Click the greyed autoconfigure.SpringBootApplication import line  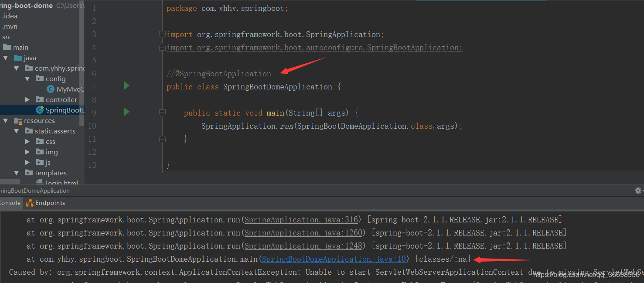pyautogui.click(x=314, y=48)
